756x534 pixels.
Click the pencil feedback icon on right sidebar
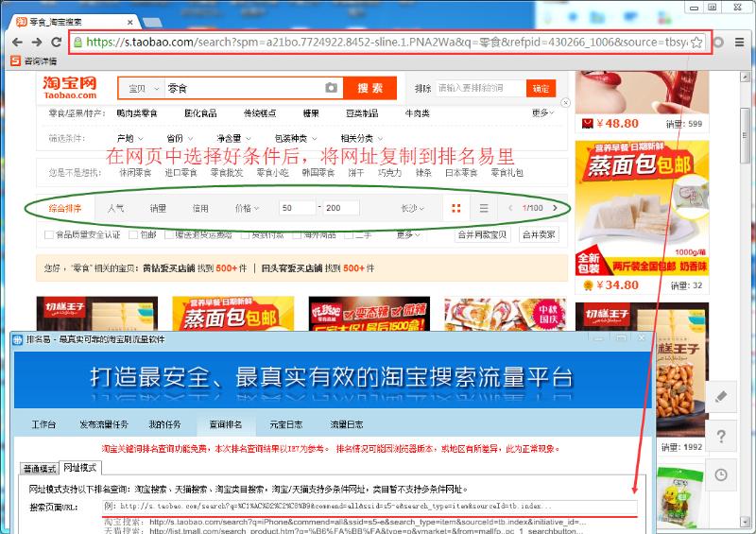pos(721,397)
